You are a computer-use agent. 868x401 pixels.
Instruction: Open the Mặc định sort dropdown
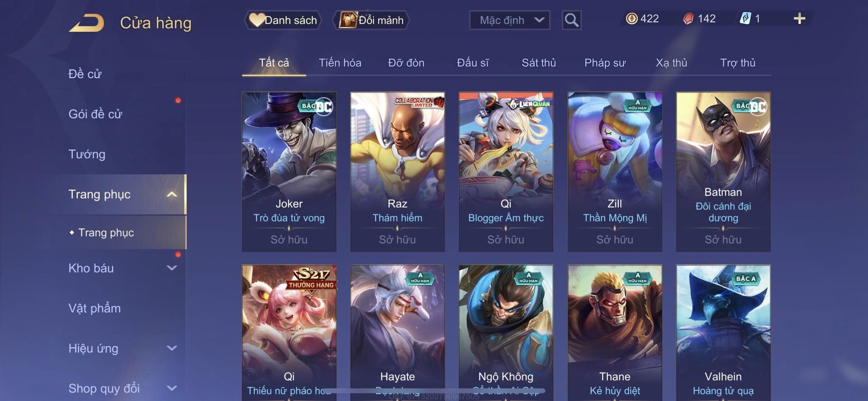click(x=509, y=20)
